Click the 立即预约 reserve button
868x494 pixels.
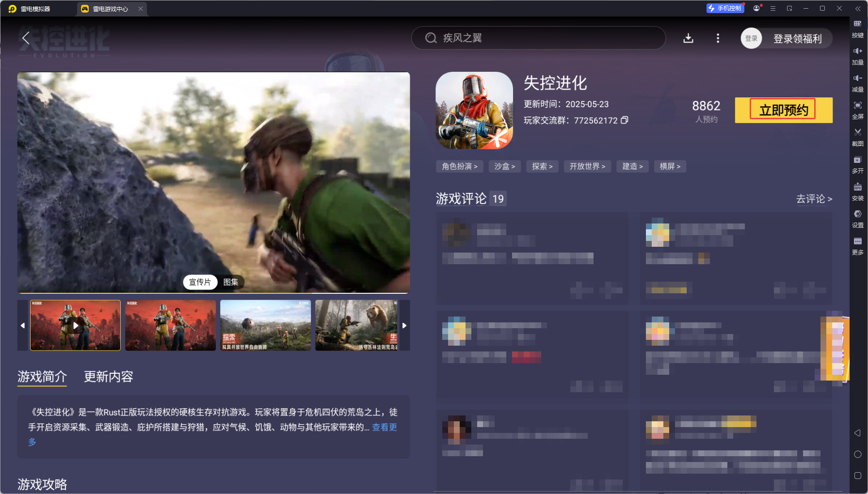[784, 110]
